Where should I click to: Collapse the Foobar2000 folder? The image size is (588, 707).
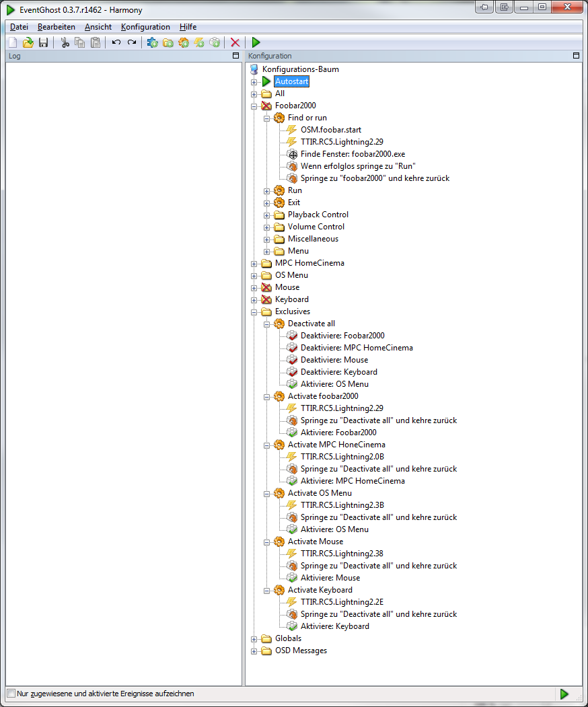pyautogui.click(x=254, y=106)
